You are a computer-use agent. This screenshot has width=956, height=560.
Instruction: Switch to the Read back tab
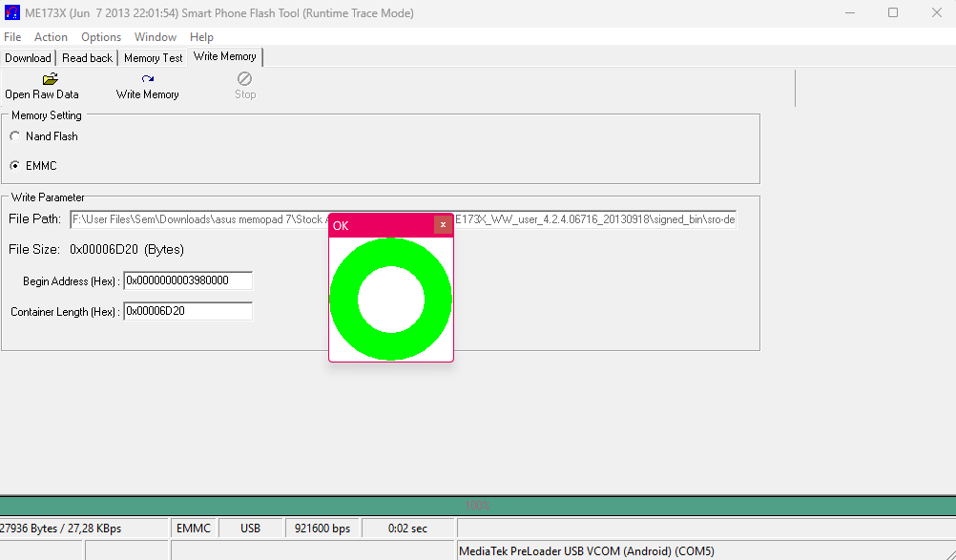(x=87, y=58)
